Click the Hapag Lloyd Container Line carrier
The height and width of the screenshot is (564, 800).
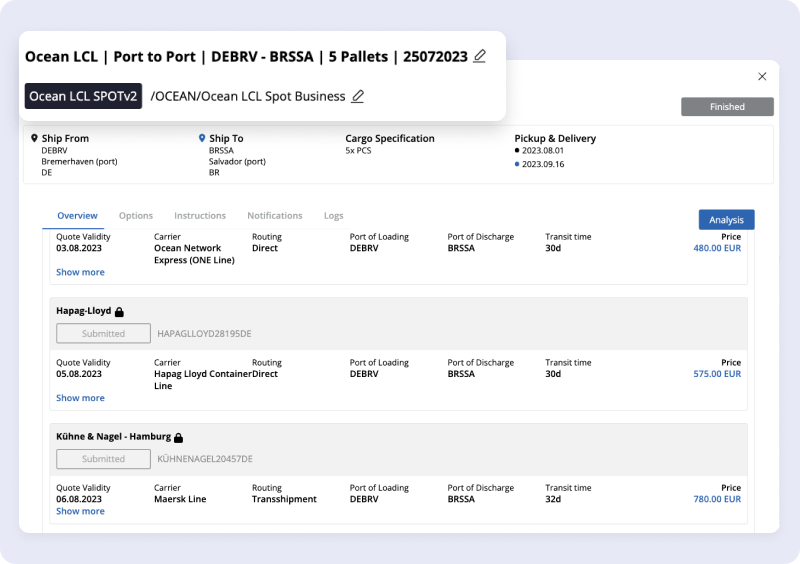[x=203, y=380]
